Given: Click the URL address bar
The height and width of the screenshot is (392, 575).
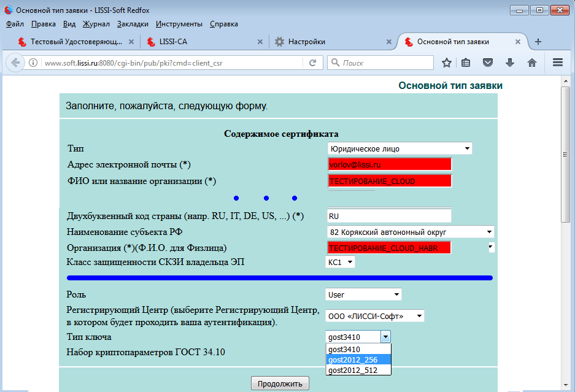Looking at the screenshot, I should 172,63.
